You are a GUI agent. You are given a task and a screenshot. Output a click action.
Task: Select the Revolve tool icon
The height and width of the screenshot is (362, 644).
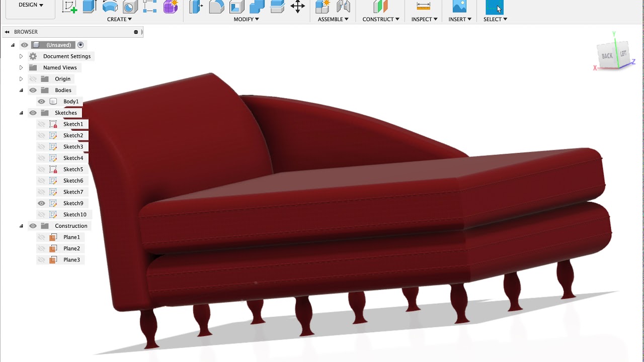coord(110,7)
